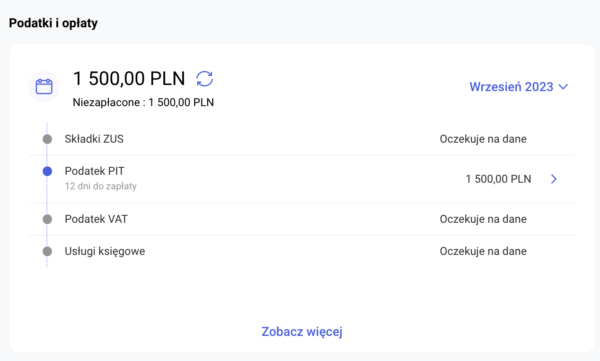Click the Niezapłacone 1 500,00 PLN label

143,103
